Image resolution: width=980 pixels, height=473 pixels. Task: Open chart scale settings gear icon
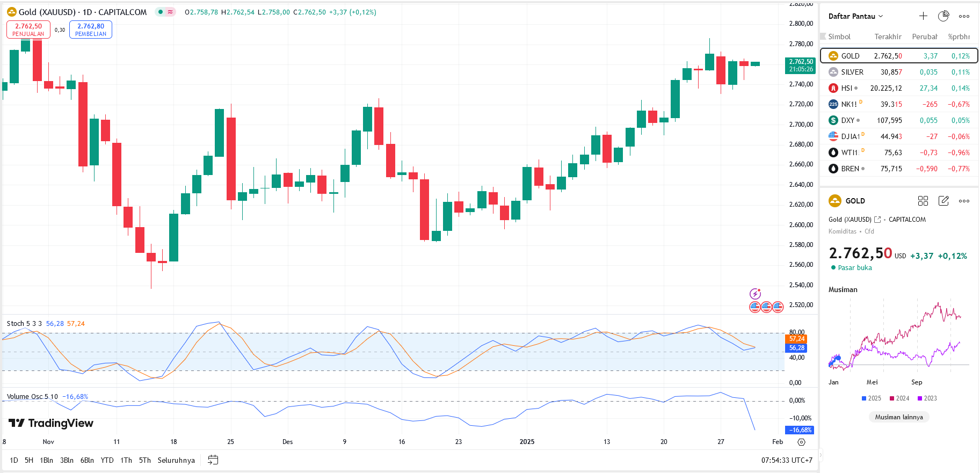801,442
